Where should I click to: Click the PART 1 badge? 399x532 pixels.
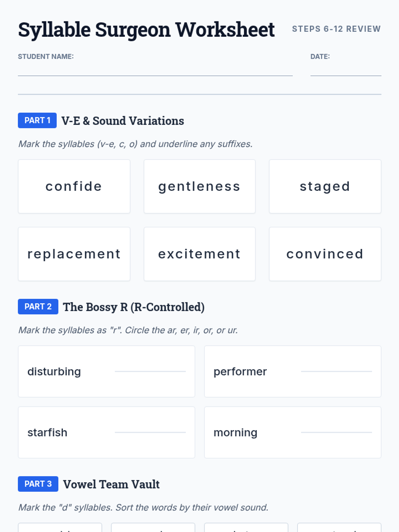37,120
